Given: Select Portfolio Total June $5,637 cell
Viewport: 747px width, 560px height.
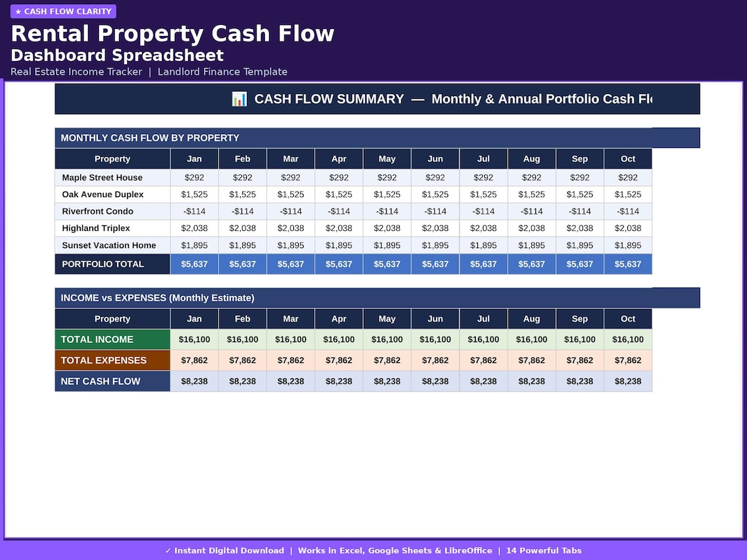Looking at the screenshot, I should coord(435,264).
